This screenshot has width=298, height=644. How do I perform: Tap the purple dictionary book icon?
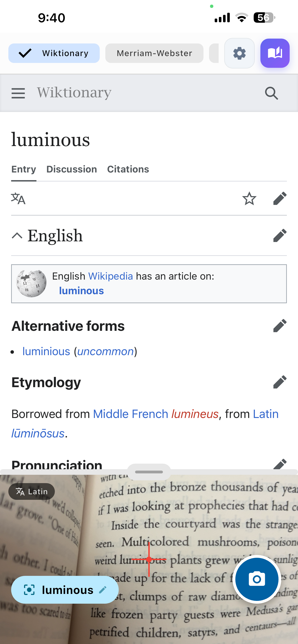coord(275,53)
